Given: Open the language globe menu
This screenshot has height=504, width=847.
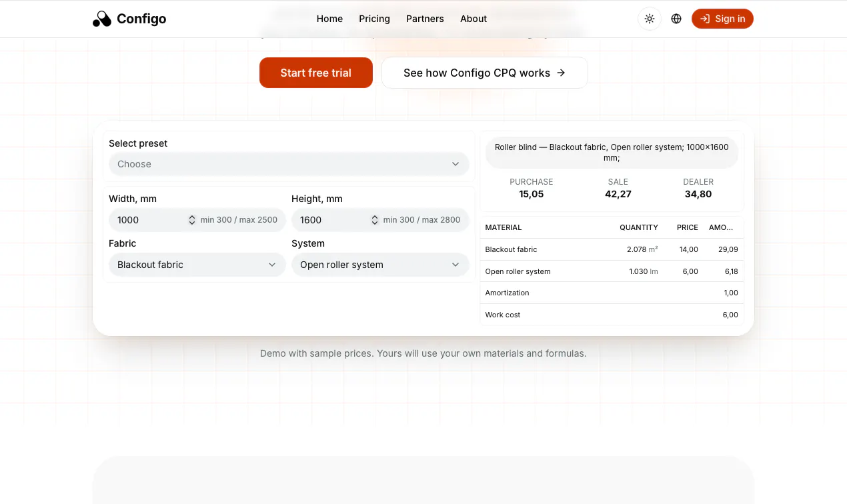Looking at the screenshot, I should (x=676, y=19).
